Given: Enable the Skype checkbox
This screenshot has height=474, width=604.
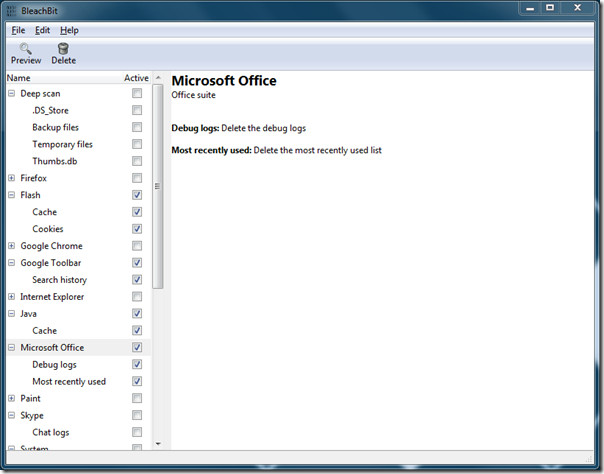Looking at the screenshot, I should pos(137,415).
